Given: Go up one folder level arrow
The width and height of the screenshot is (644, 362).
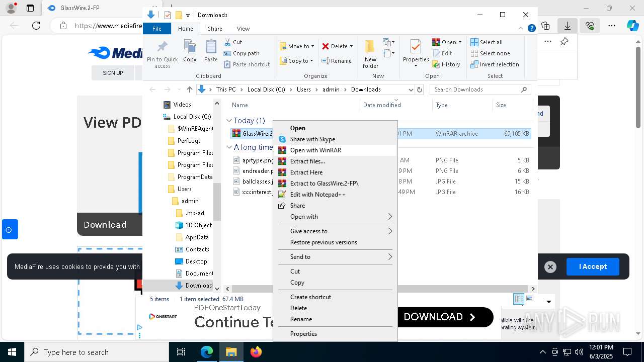Looking at the screenshot, I should coord(189,89).
